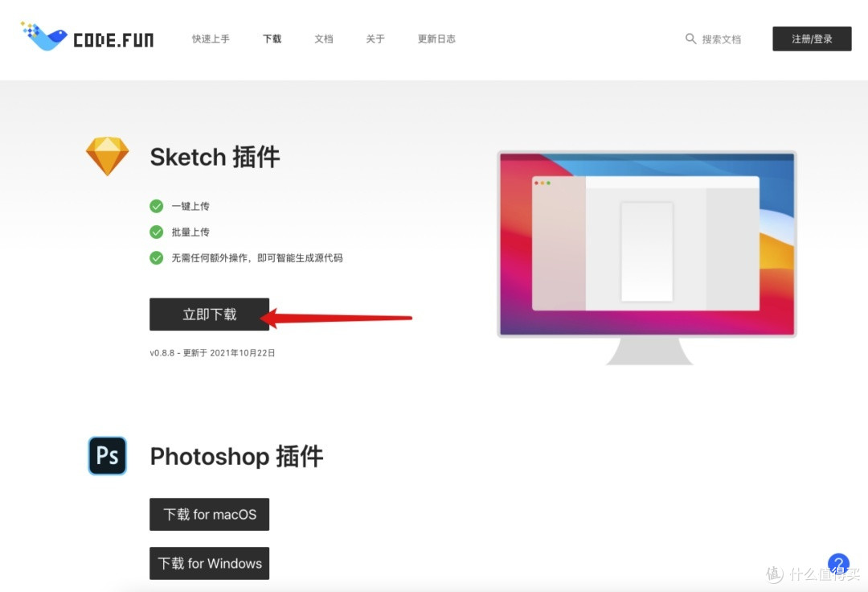The image size is (868, 592).
Task: Go to the 文档 page
Action: tap(324, 39)
